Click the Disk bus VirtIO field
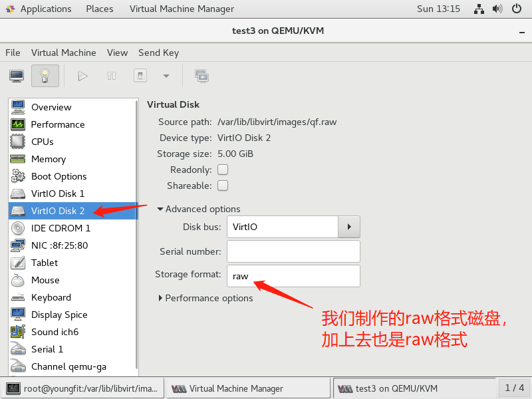 tap(283, 227)
